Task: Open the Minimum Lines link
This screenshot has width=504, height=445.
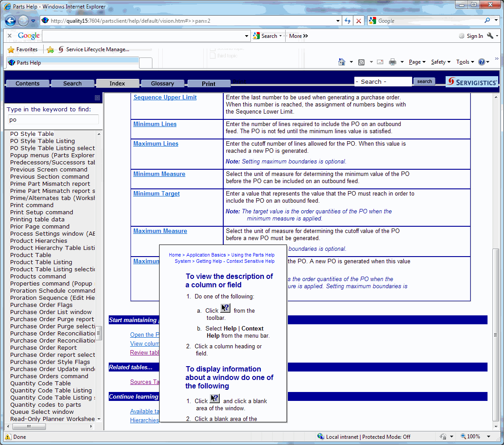Action: coord(155,124)
